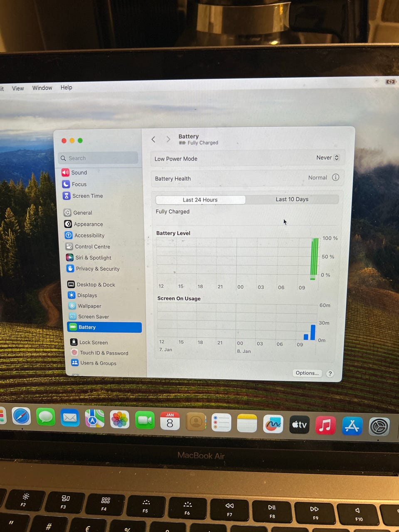Open Maps from the Dock
Image resolution: width=399 pixels, height=532 pixels.
click(94, 419)
